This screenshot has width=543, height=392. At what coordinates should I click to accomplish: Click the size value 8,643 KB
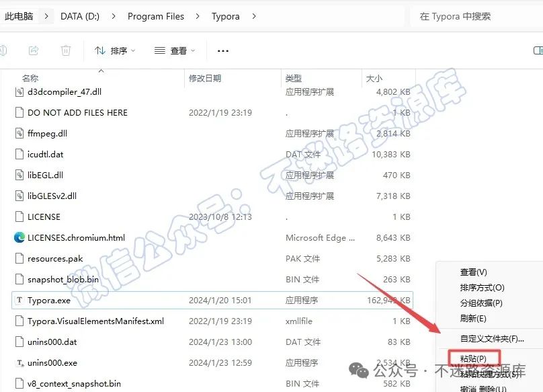(x=393, y=238)
